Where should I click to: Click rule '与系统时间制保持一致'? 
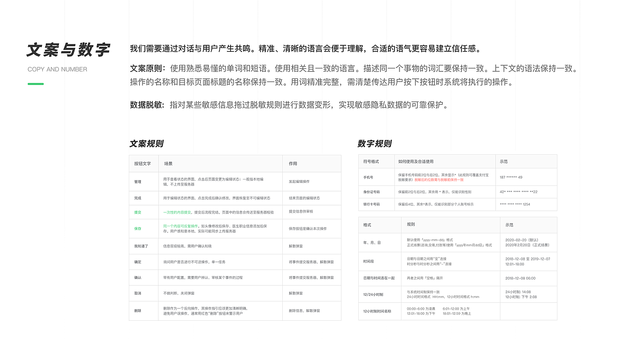click(424, 292)
